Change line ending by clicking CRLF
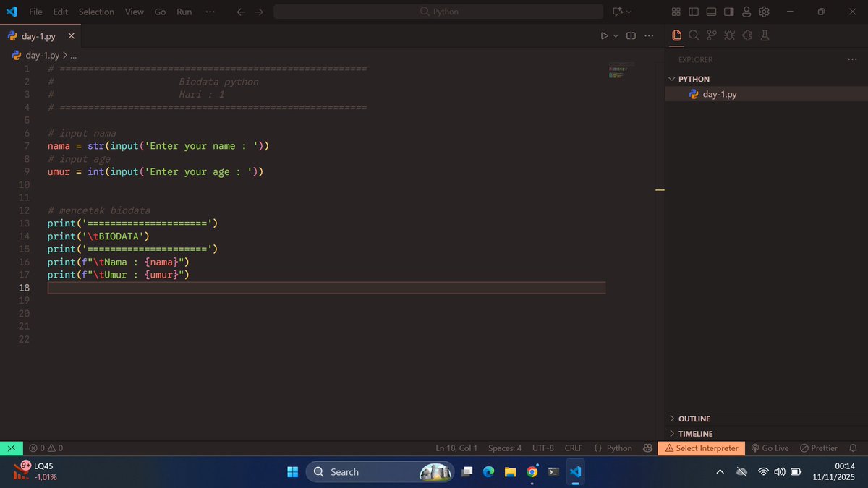Screen dimensions: 868x488 coord(573,448)
